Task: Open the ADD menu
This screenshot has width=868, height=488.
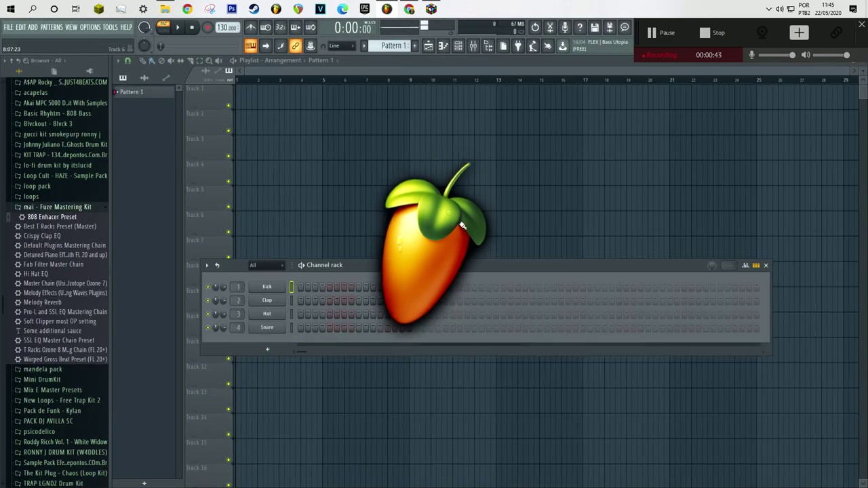Action: (x=33, y=27)
